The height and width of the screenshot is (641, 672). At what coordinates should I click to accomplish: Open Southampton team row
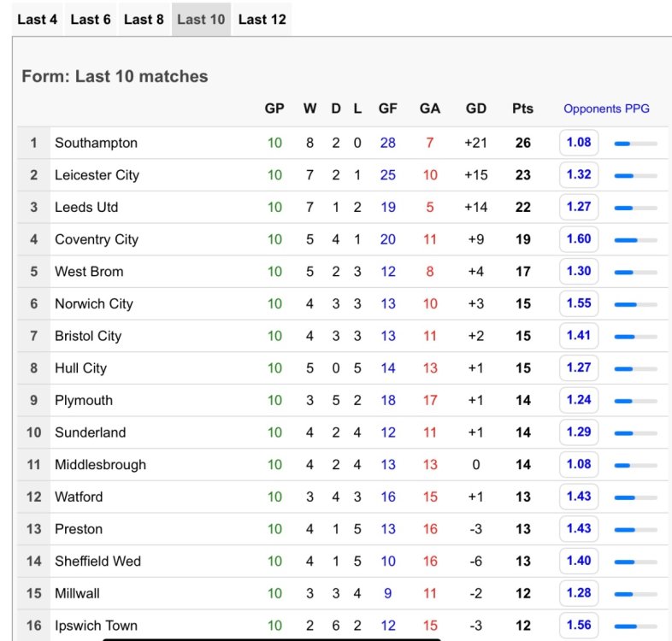click(x=96, y=143)
